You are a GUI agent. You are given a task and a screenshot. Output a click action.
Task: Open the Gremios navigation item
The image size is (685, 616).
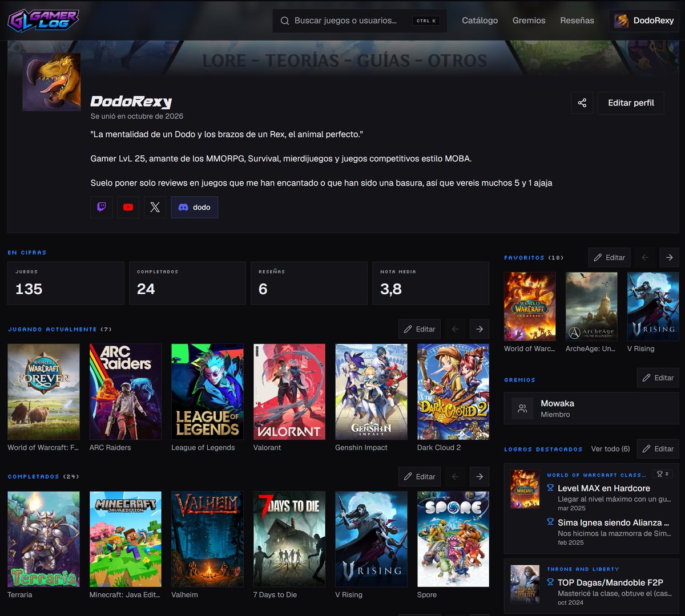[529, 21]
